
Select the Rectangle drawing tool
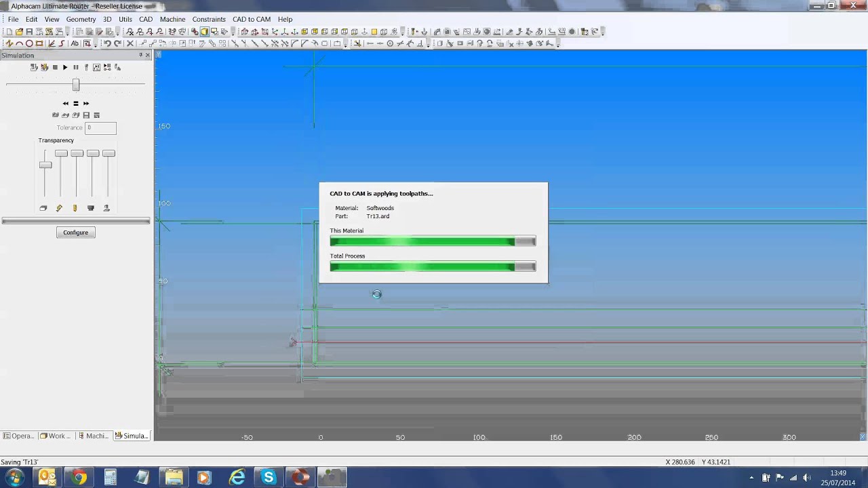pos(39,43)
